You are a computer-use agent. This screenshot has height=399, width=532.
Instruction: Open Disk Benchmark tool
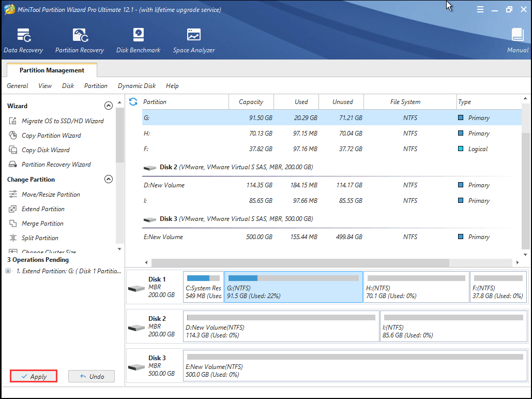point(138,41)
